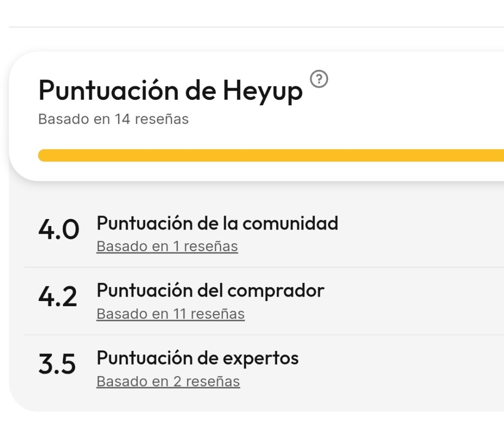This screenshot has width=504, height=432.
Task: Click the 'Basado en 14 reseñas' text
Action: (113, 119)
